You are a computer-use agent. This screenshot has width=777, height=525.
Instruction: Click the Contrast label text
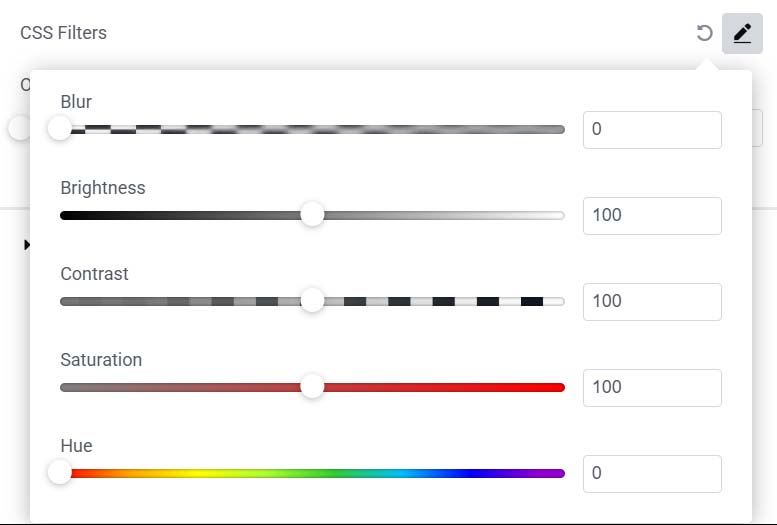click(94, 274)
